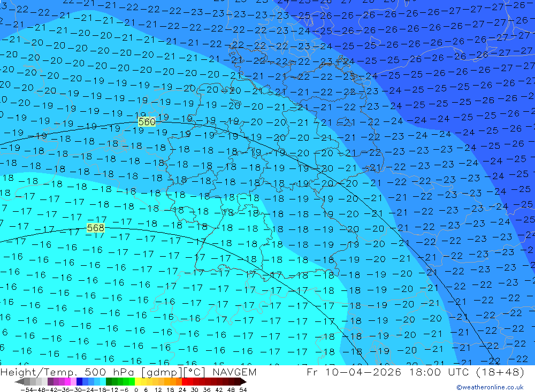The width and height of the screenshot is (535, 392).
Task: Pick the dark purple swatch above -42 on the legend
Action: point(50,382)
